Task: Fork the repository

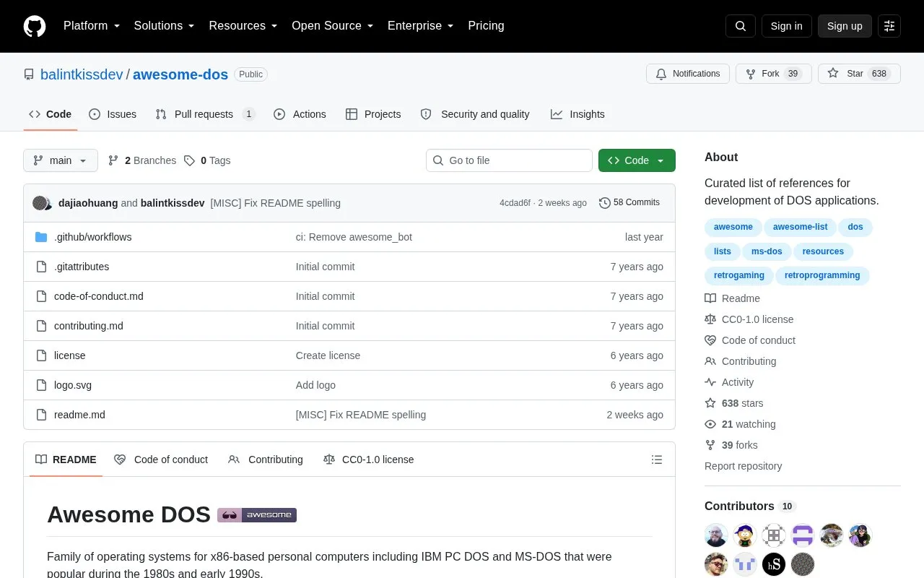Action: pyautogui.click(x=774, y=74)
